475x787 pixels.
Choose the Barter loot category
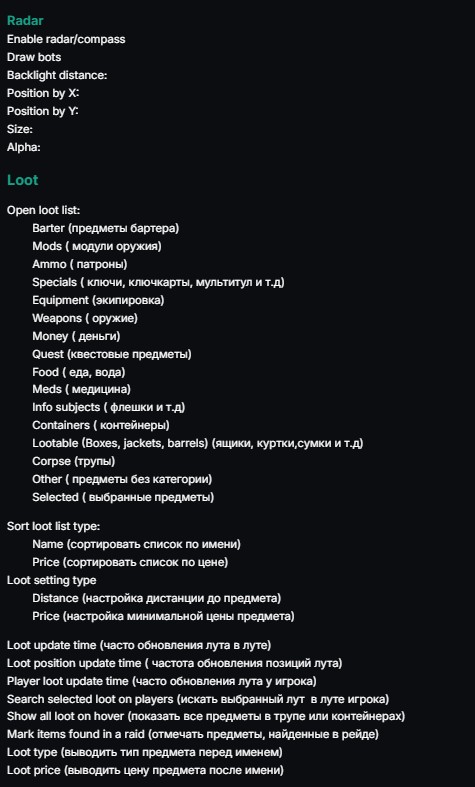(106, 228)
